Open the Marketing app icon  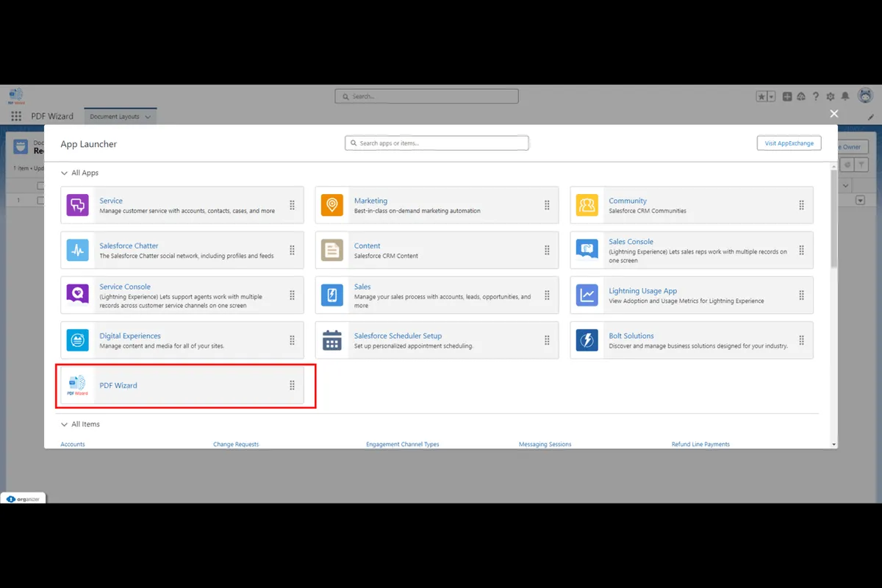pos(332,205)
